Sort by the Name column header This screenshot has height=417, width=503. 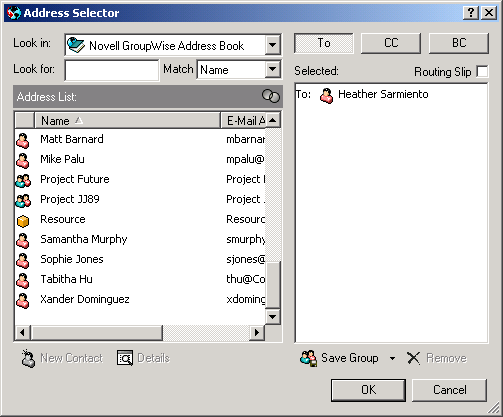pos(127,120)
